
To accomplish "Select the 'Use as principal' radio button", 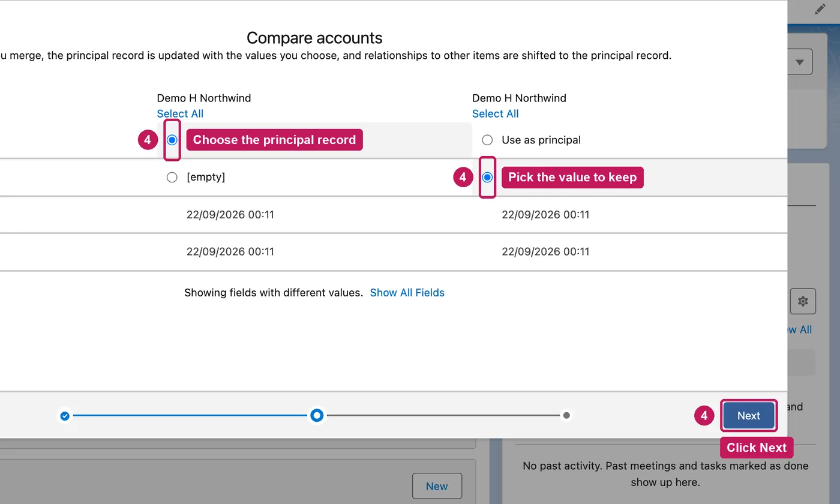I will (487, 140).
